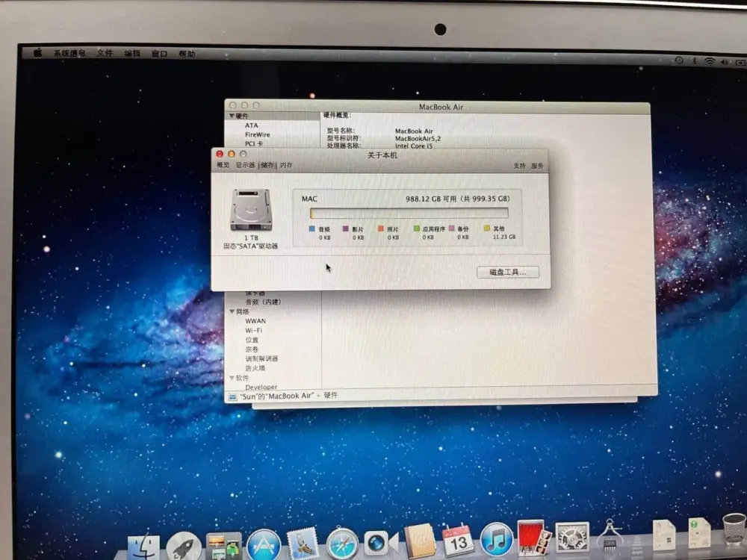Screen dimensions: 747x560
Task: Click the computer icon beside "Sun"的"MacBook Air"
Action: tap(232, 396)
